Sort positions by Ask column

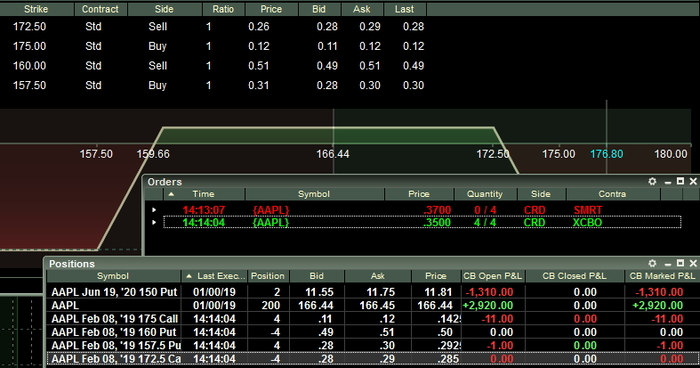tap(377, 276)
